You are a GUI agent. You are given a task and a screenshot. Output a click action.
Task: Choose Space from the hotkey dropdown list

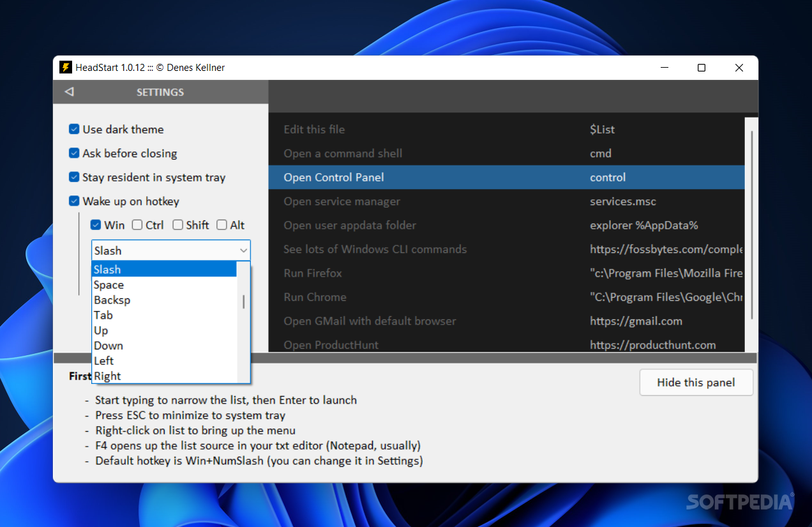click(164, 285)
